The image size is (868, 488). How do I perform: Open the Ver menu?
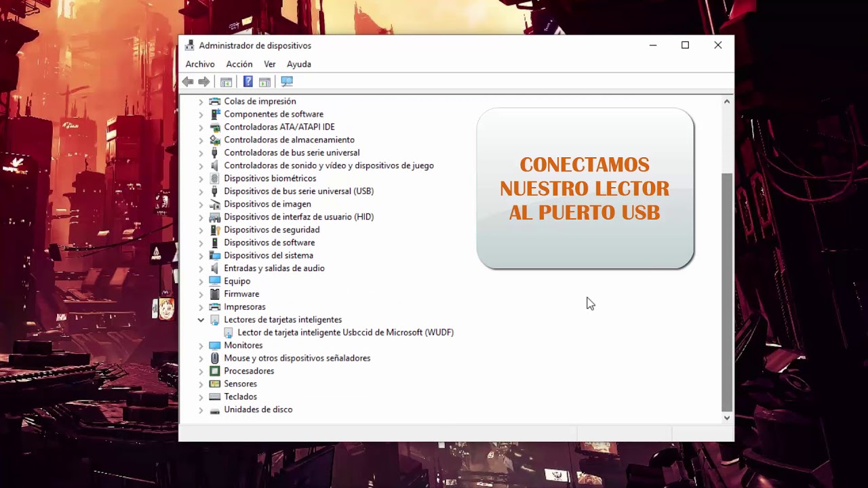(270, 64)
